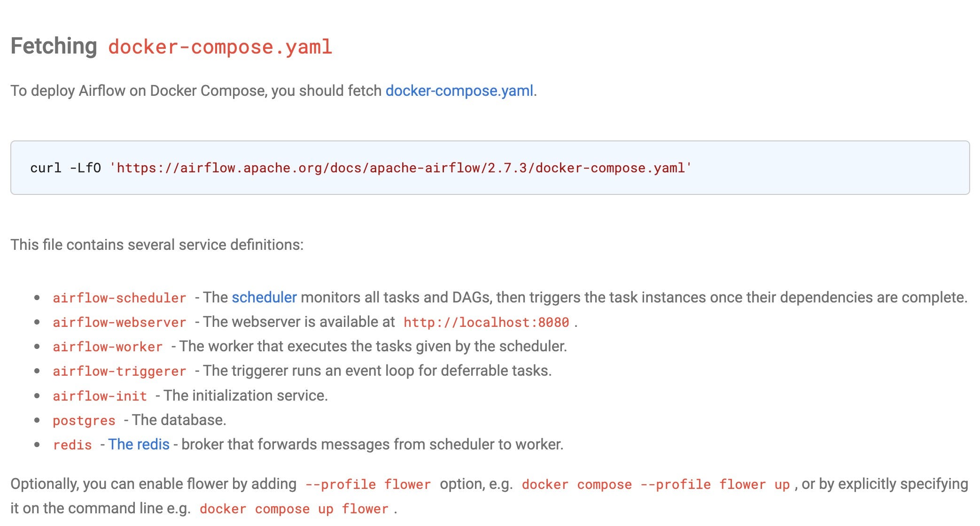Click 'This file contains several service definitions' text
The width and height of the screenshot is (980, 526).
click(157, 245)
